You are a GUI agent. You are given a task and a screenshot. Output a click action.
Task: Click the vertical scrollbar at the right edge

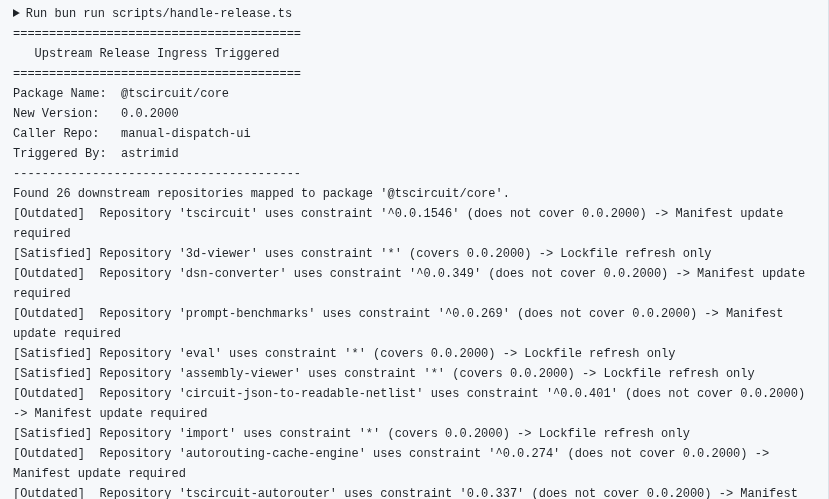(x=826, y=250)
